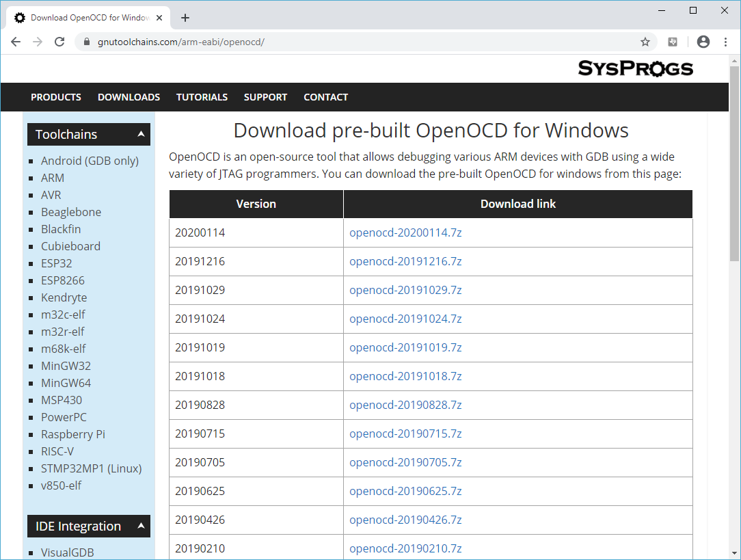The height and width of the screenshot is (560, 741).
Task: Visit the VisualGDB link
Action: (x=67, y=552)
